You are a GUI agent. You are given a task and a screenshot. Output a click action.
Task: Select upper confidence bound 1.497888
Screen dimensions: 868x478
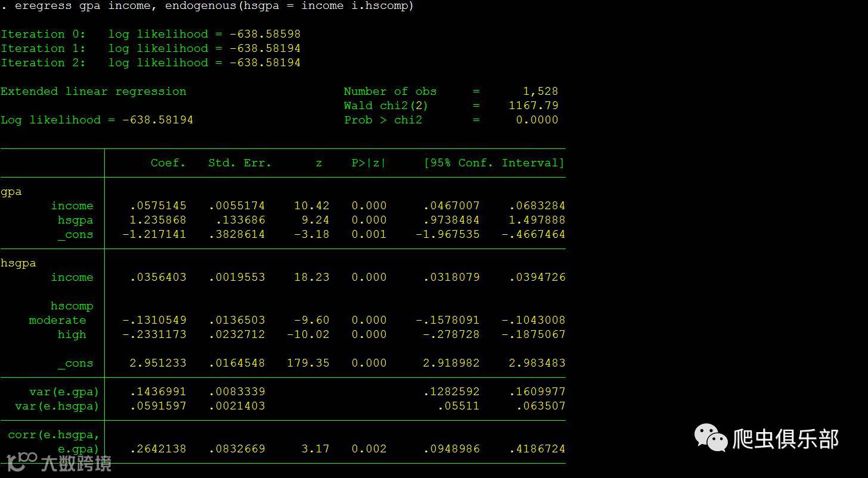(537, 220)
